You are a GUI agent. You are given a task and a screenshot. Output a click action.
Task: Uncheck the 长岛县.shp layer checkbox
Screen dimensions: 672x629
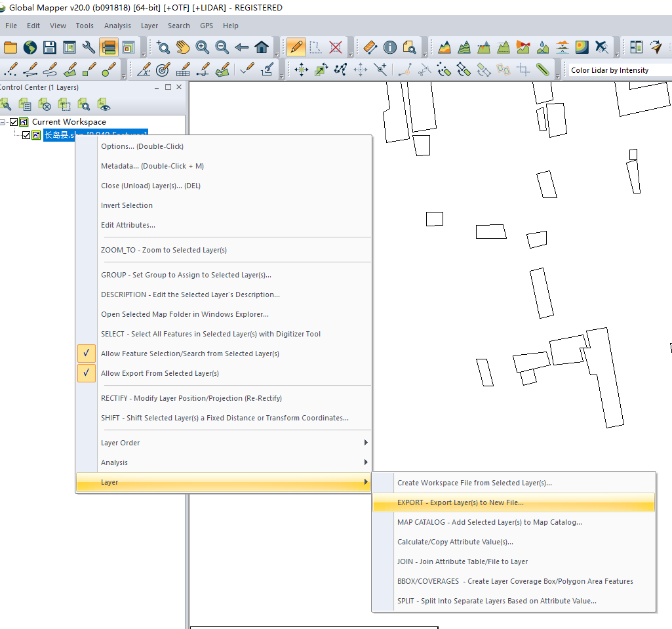26,136
